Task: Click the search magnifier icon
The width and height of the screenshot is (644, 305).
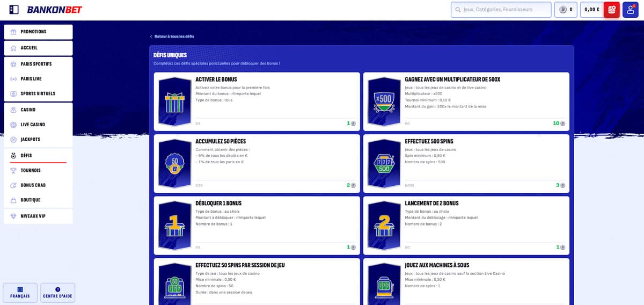Action: pyautogui.click(x=458, y=10)
